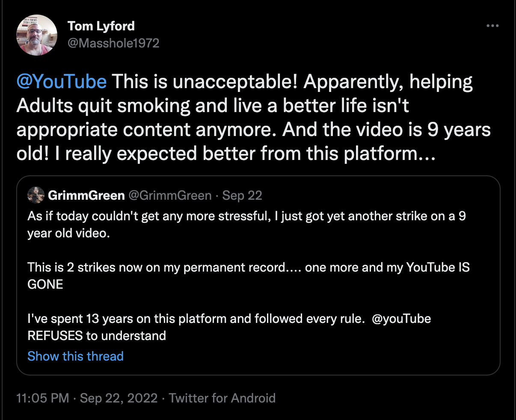Select the @GrimmGreen handle in quote
Viewport: 516px width, 420px height.
tap(170, 195)
